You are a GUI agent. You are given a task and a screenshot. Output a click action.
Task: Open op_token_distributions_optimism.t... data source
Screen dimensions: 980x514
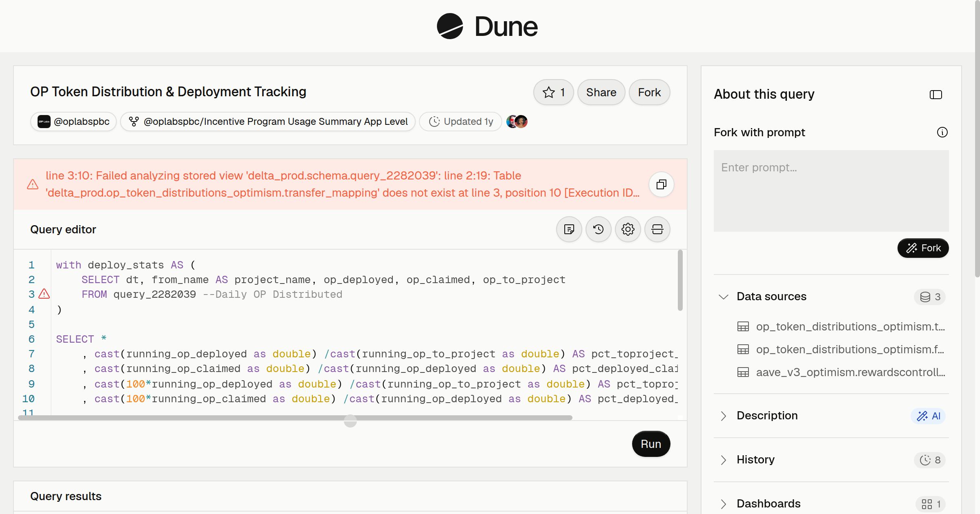841,326
